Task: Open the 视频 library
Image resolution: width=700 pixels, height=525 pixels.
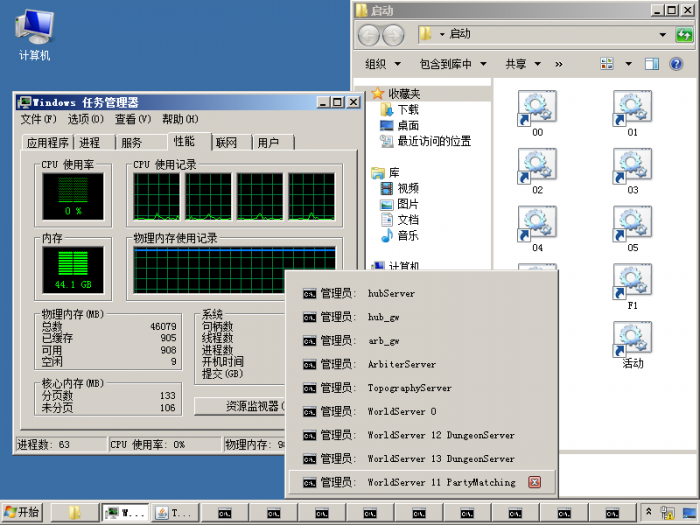Action: 399,188
